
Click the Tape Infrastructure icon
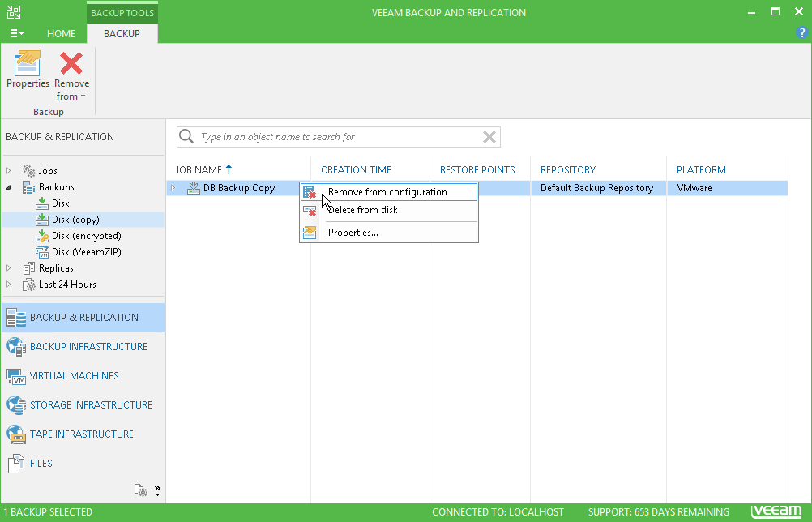click(x=16, y=434)
